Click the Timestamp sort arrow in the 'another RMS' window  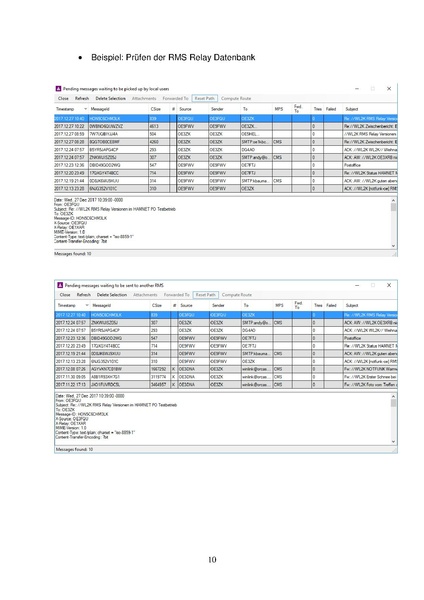tap(87, 305)
